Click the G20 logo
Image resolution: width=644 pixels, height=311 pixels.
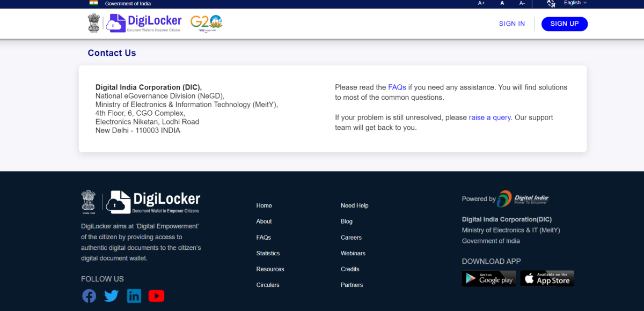point(206,23)
